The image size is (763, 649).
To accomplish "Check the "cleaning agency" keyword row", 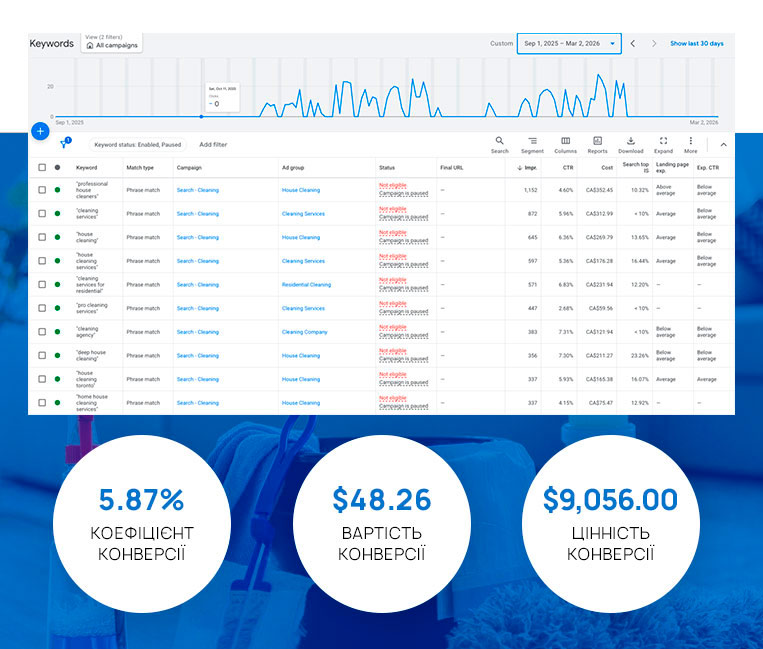I will [42, 332].
